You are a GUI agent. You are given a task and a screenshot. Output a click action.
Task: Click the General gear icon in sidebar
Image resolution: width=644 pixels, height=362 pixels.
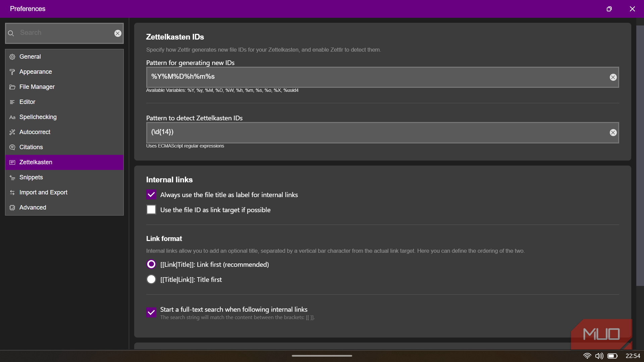(12, 57)
